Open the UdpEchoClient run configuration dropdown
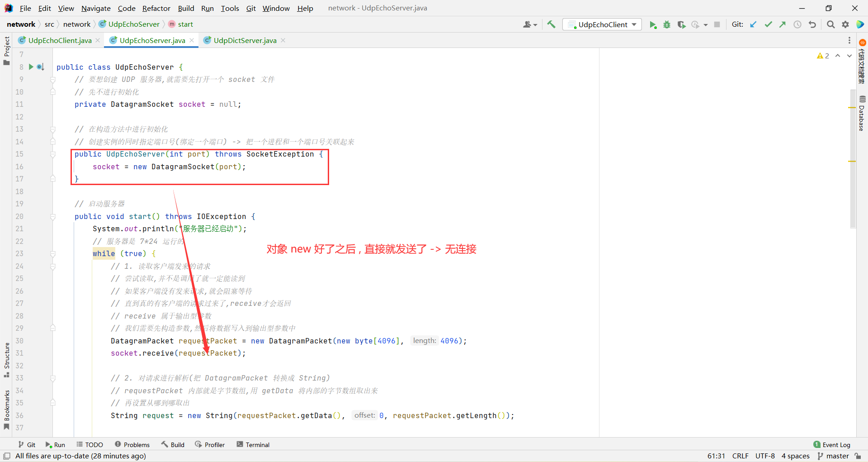The width and height of the screenshot is (868, 462). pos(603,24)
